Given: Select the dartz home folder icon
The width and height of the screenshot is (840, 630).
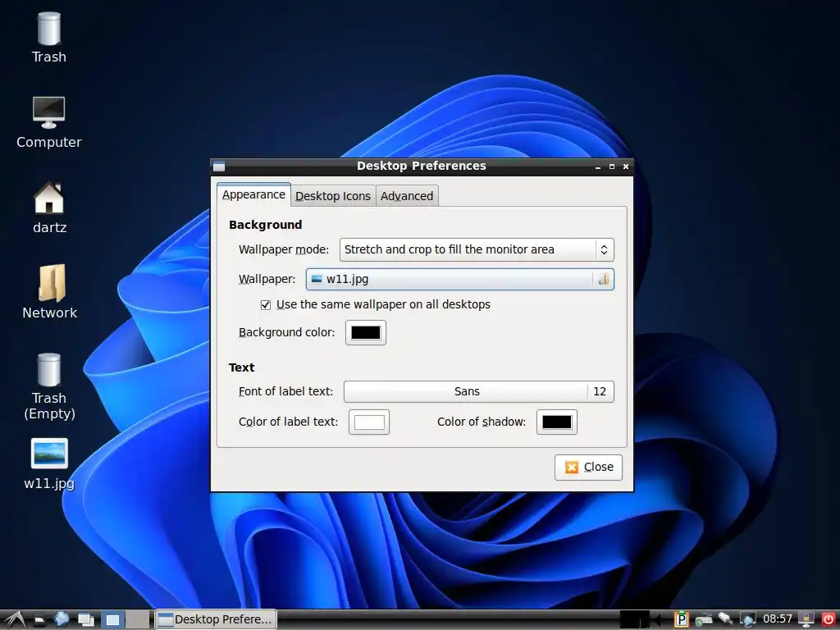Looking at the screenshot, I should pos(48,208).
